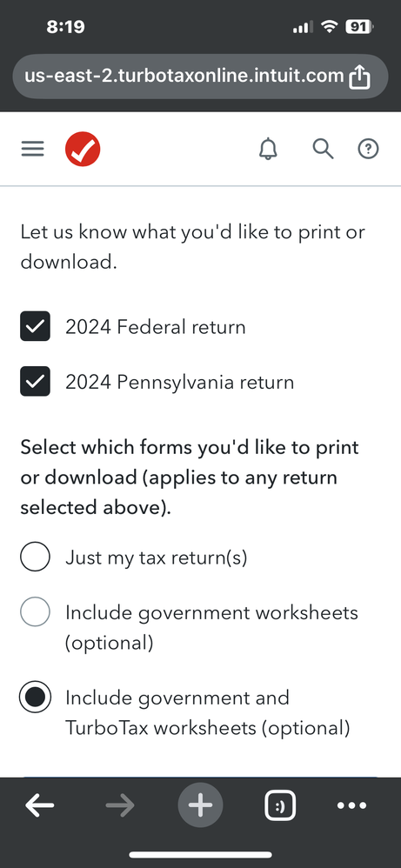Open the search magnifier icon
The width and height of the screenshot is (401, 868).
point(323,149)
